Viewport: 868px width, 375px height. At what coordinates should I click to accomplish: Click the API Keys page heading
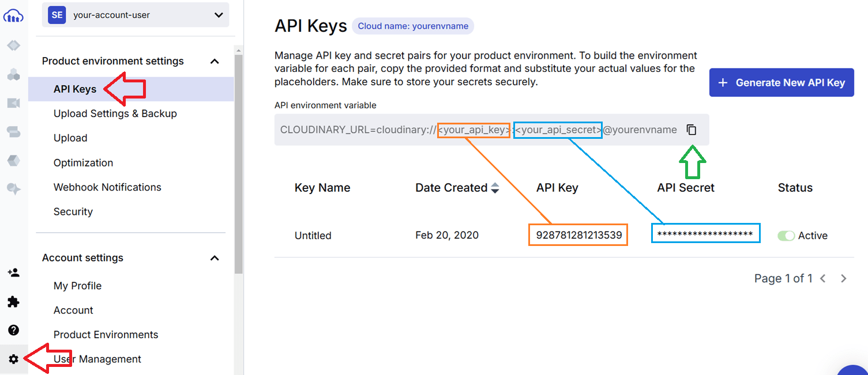click(x=311, y=26)
